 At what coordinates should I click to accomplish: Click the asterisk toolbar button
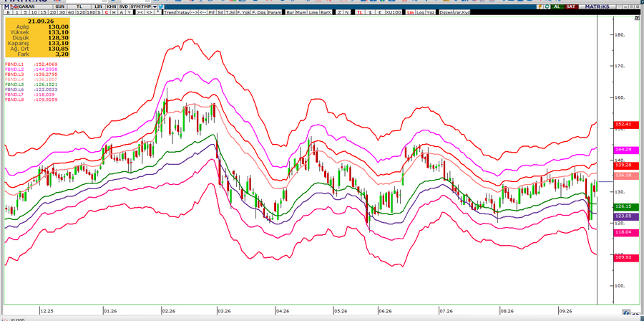157,12
